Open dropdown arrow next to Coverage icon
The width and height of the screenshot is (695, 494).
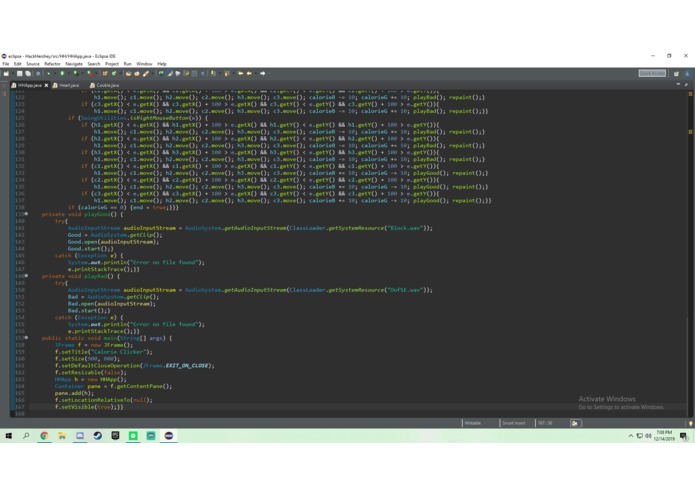tap(82, 74)
